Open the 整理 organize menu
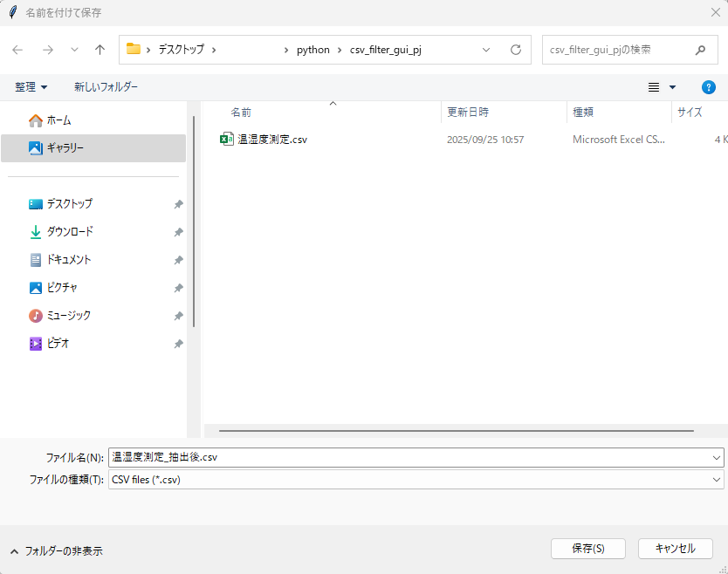Image resolution: width=728 pixels, height=574 pixels. pyautogui.click(x=31, y=87)
